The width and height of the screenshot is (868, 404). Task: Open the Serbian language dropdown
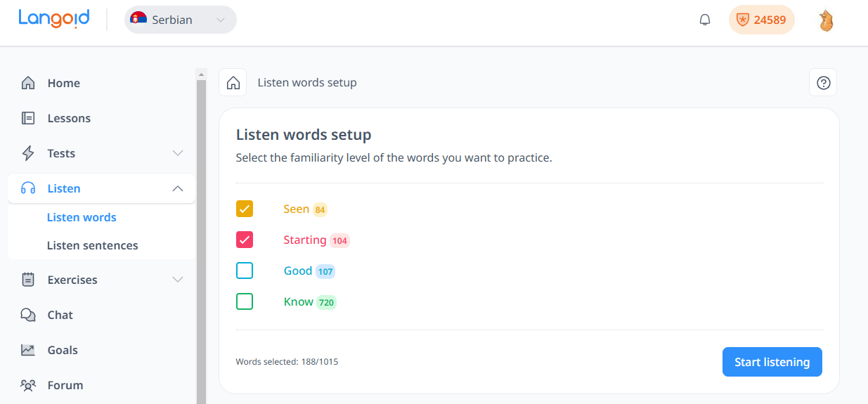(181, 20)
